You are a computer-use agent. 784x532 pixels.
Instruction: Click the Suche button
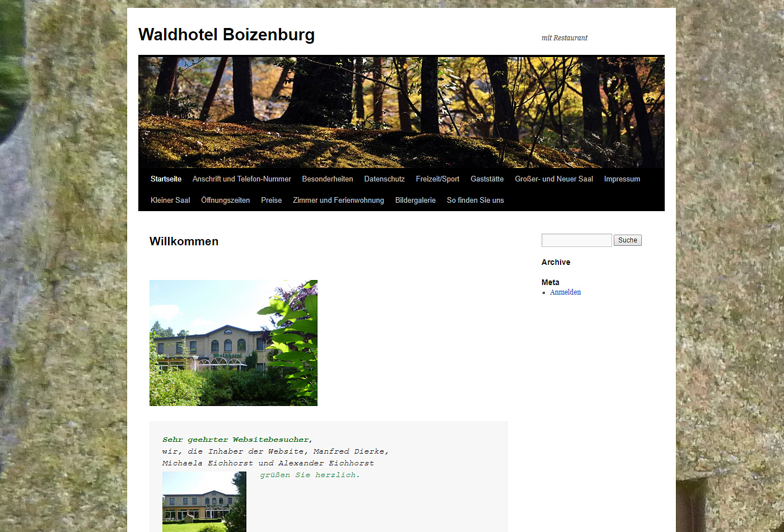(x=628, y=240)
